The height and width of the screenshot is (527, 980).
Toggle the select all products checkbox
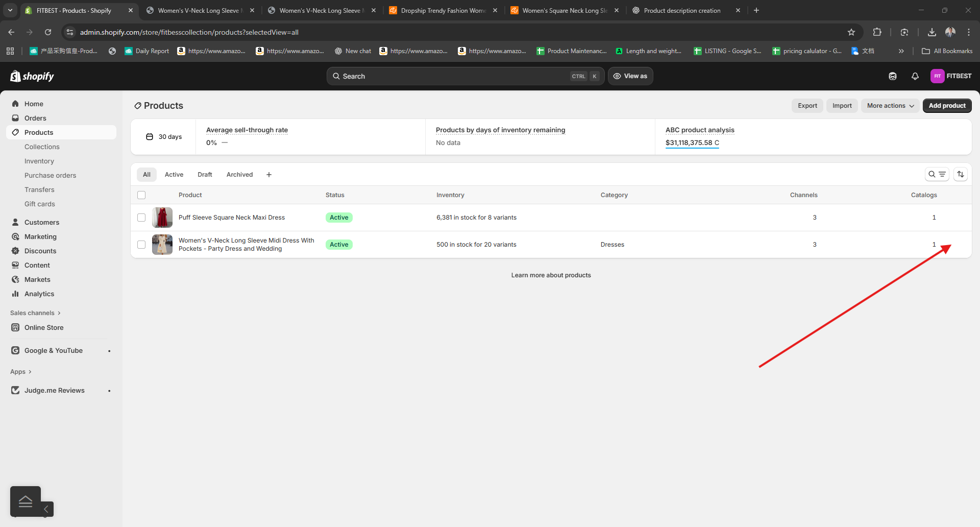pos(141,195)
